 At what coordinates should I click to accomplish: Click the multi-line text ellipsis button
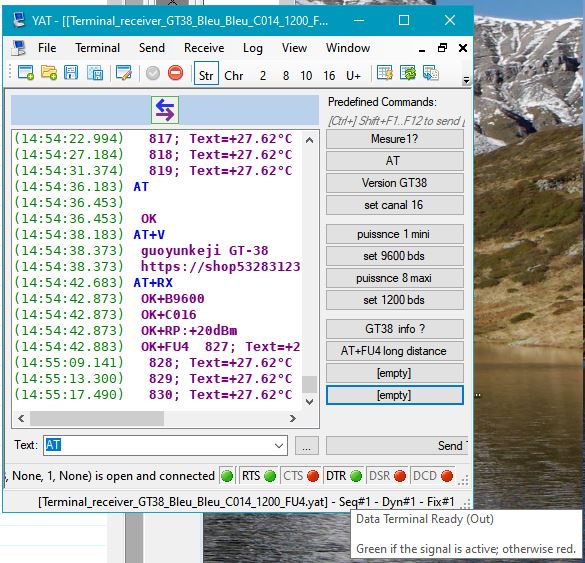307,445
